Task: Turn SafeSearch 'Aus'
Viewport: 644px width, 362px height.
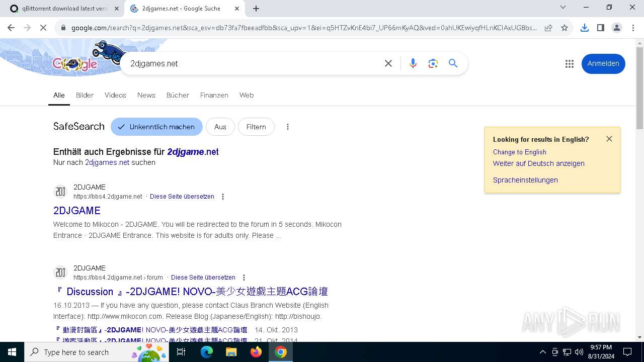Action: pos(220,127)
